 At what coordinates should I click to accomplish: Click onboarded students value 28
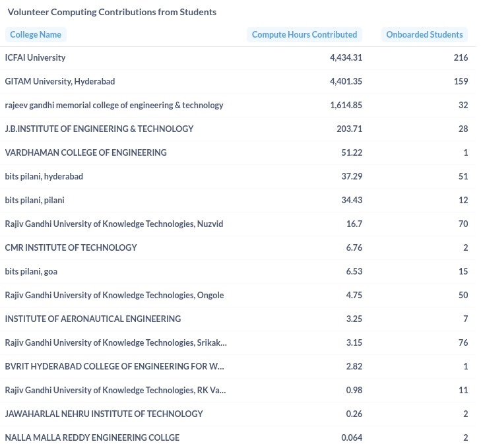[463, 129]
